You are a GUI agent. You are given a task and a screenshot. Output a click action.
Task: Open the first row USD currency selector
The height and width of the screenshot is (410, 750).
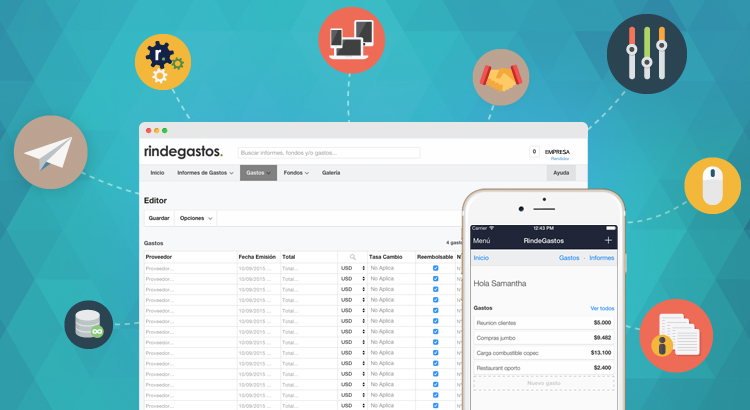[x=352, y=268]
